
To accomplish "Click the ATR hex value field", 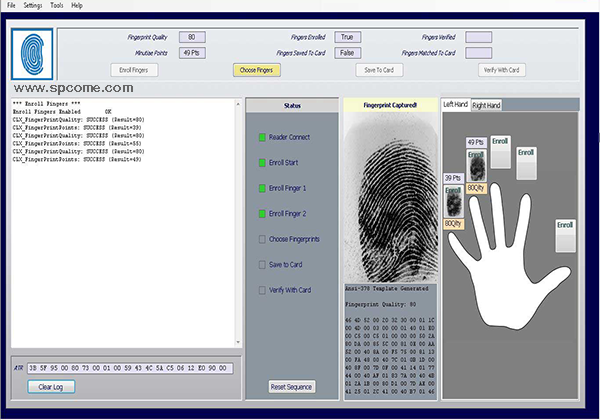I will pos(130,368).
